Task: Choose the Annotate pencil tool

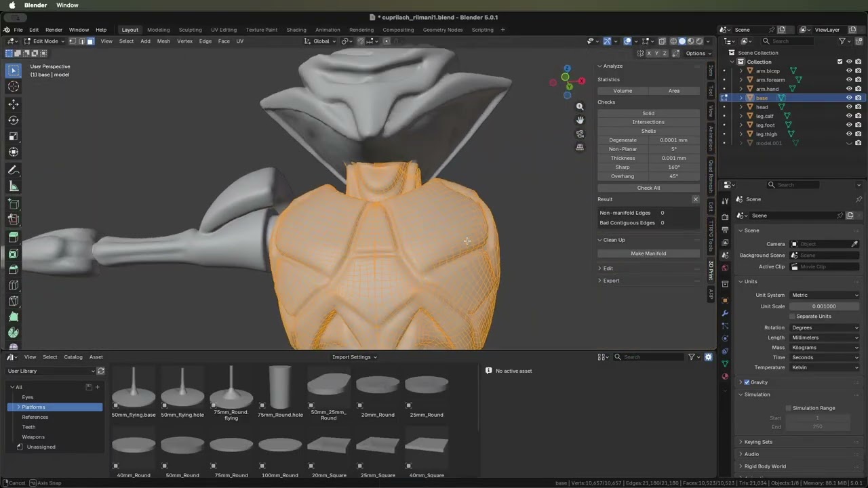Action: (14, 170)
